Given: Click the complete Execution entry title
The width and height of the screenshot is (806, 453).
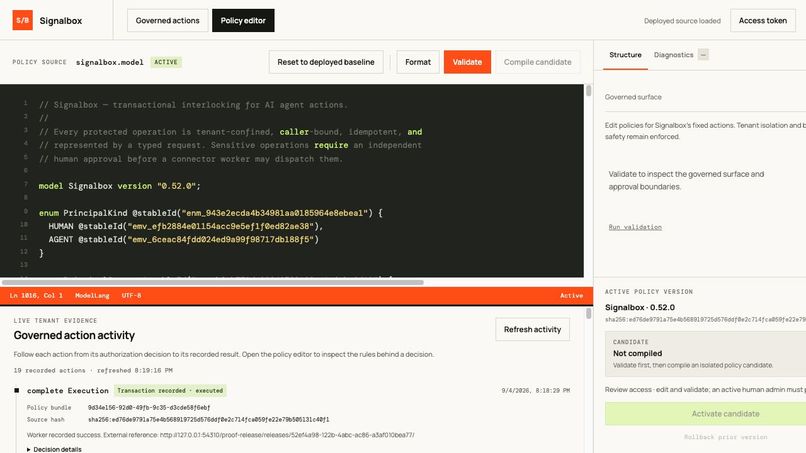Looking at the screenshot, I should coord(68,391).
